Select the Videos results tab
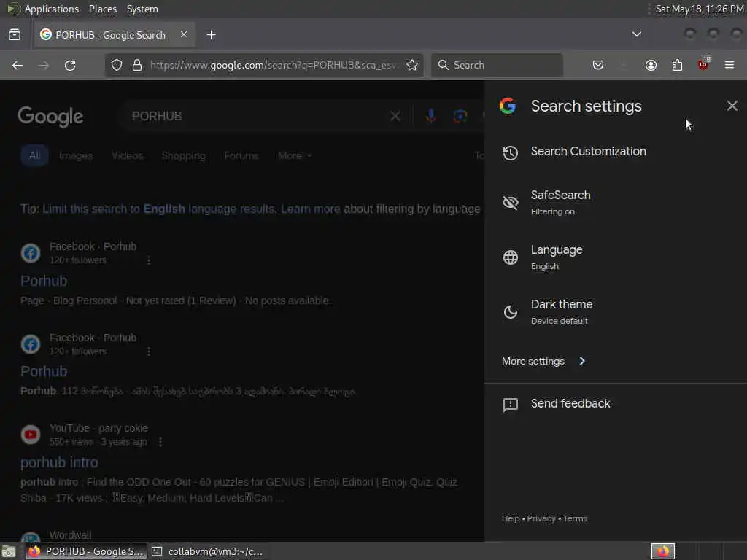This screenshot has height=560, width=747. pos(127,155)
